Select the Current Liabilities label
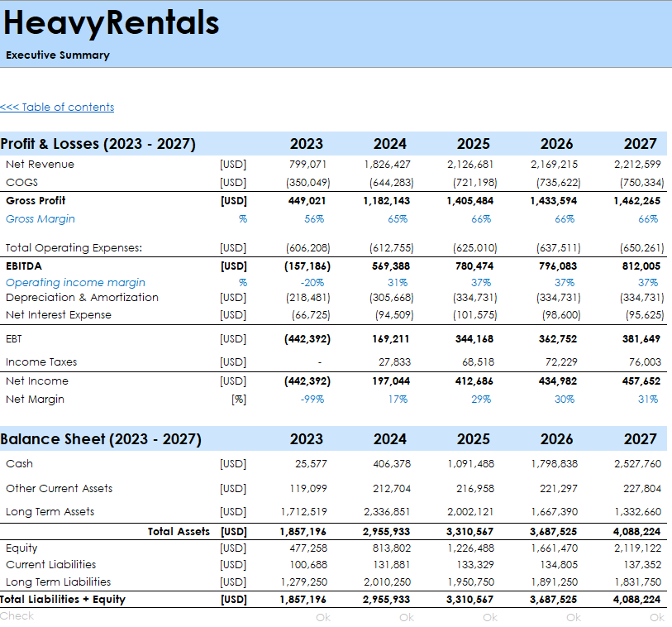 click(51, 564)
